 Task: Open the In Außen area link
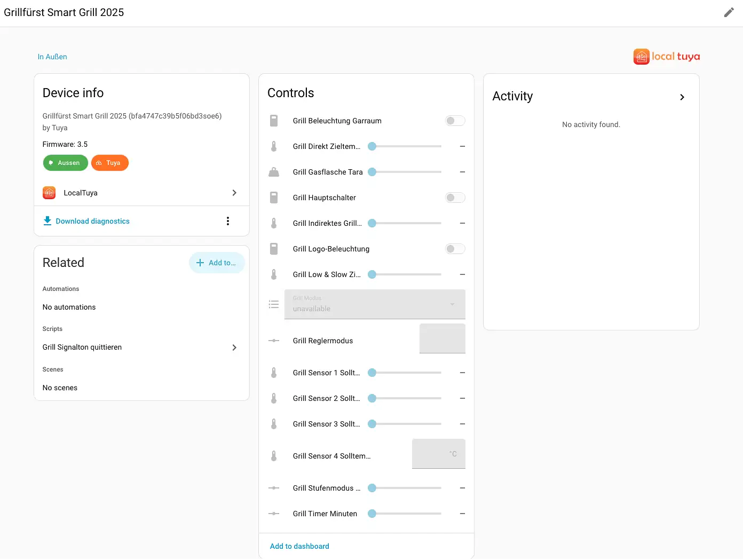(52, 57)
